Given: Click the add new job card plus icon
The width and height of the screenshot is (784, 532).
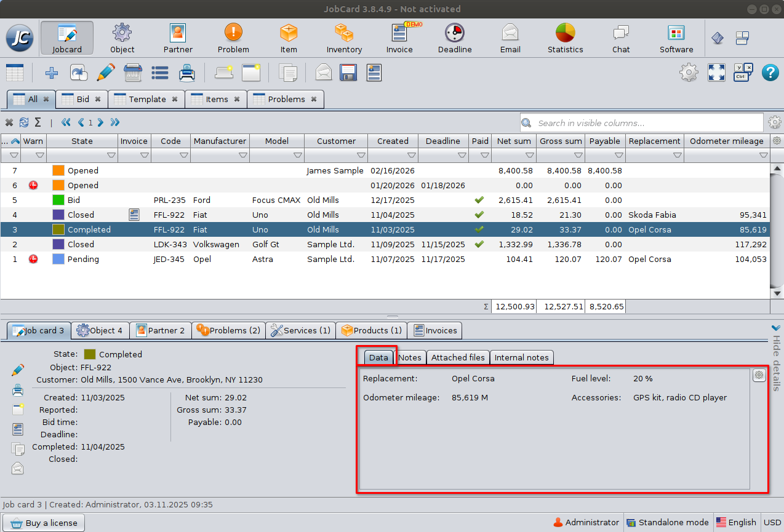Looking at the screenshot, I should point(52,73).
